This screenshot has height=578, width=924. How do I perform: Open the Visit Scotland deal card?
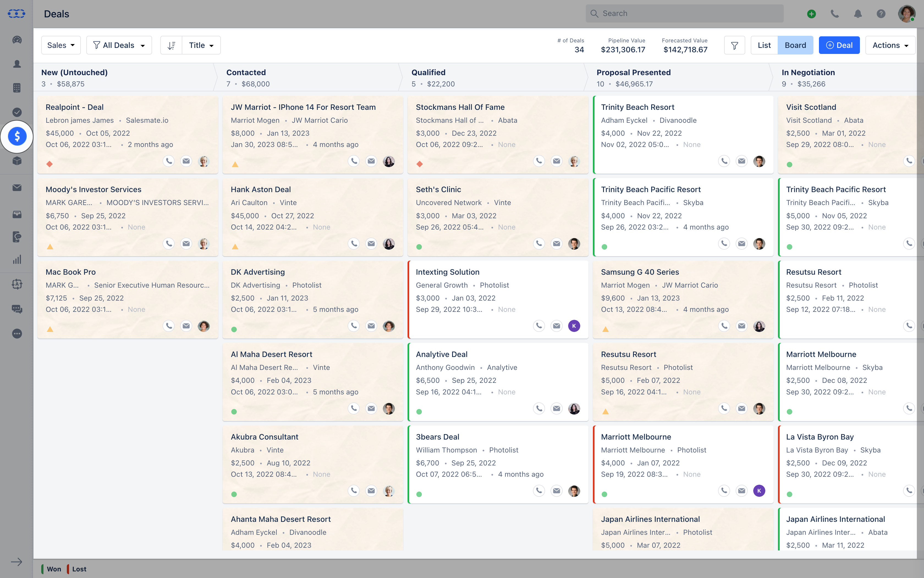pyautogui.click(x=851, y=135)
